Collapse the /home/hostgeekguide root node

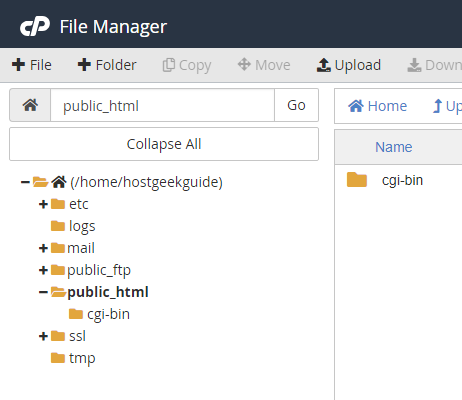coord(25,182)
